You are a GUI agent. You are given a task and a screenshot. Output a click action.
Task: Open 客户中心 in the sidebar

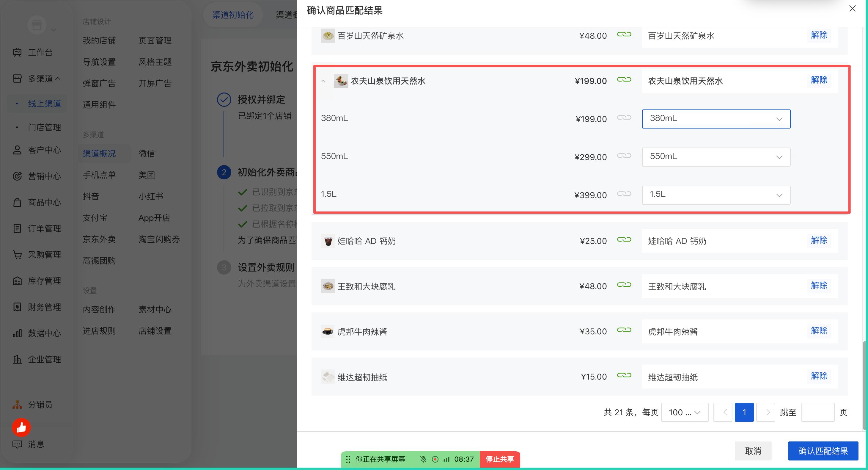tap(37, 150)
